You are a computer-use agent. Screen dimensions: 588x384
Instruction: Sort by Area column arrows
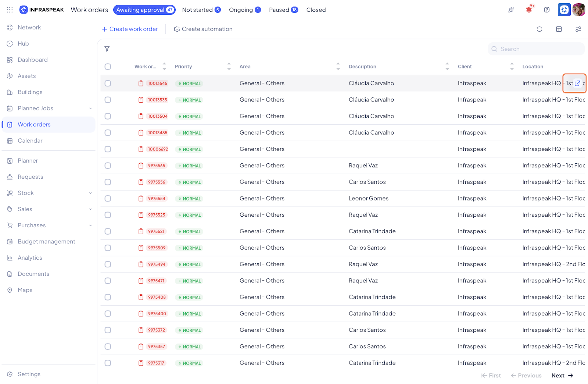[x=338, y=67]
